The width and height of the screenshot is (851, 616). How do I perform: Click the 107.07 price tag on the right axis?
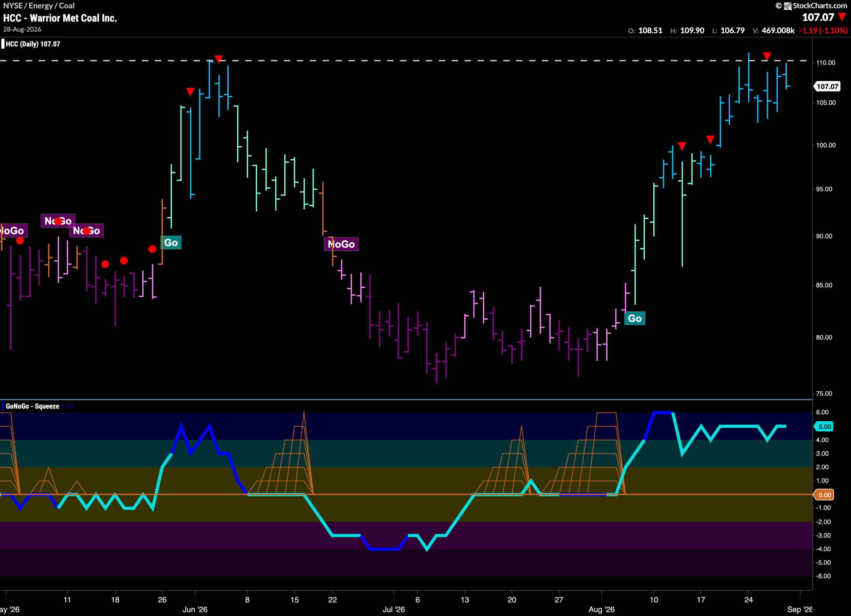click(x=827, y=87)
